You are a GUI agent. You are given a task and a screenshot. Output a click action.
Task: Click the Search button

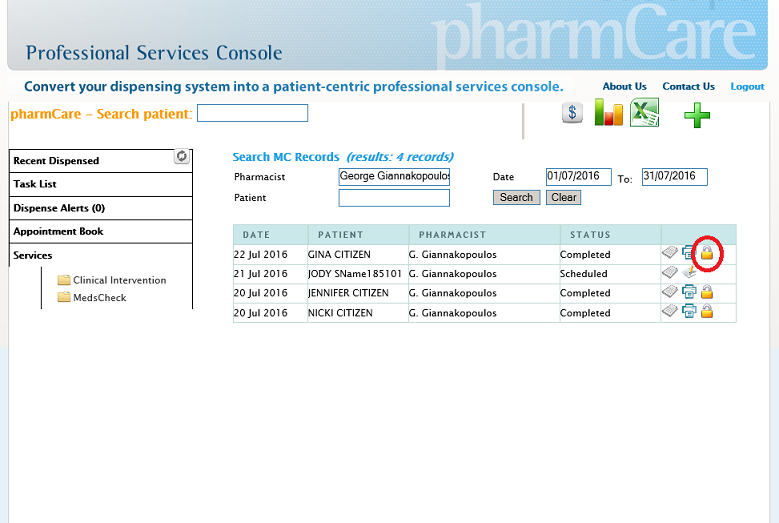click(x=516, y=197)
